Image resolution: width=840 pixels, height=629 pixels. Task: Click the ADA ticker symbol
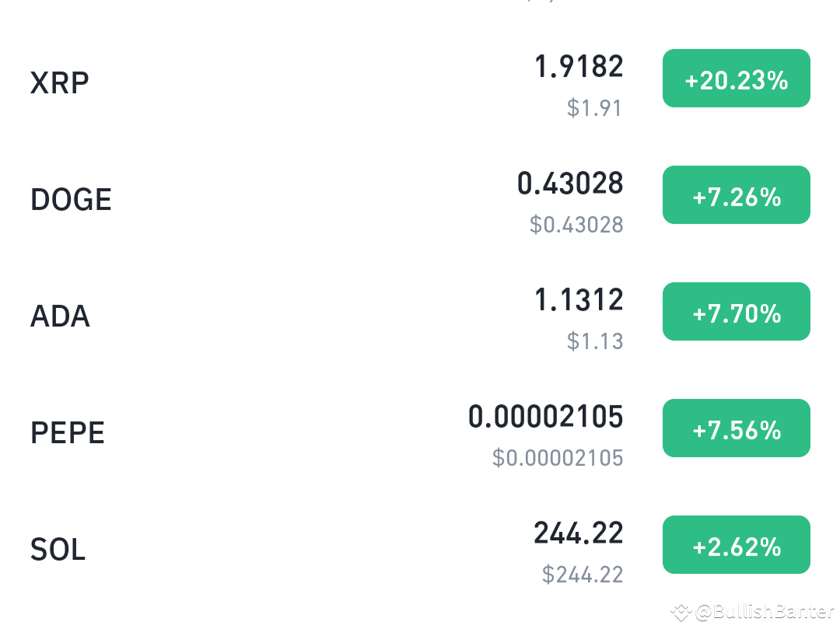pos(60,316)
